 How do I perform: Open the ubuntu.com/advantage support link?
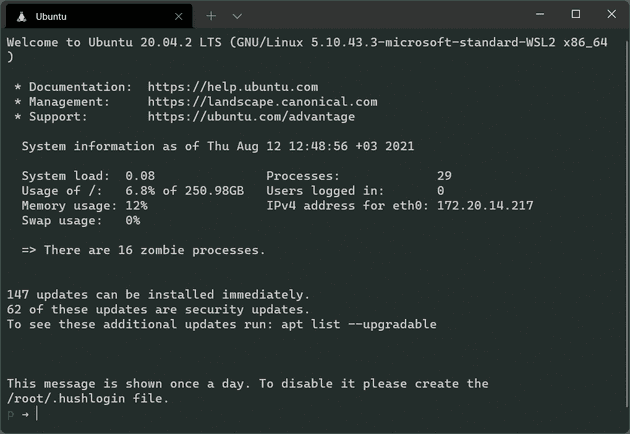point(251,117)
